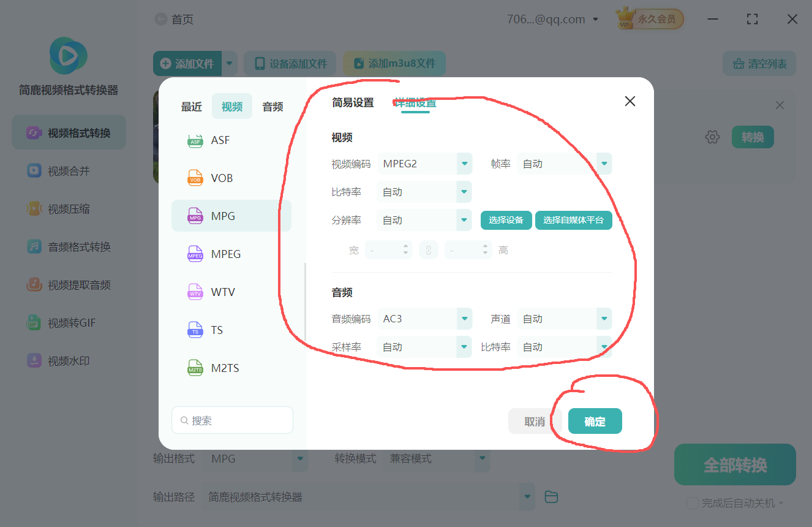Click the settings gear beside 转换 button

pos(712,137)
